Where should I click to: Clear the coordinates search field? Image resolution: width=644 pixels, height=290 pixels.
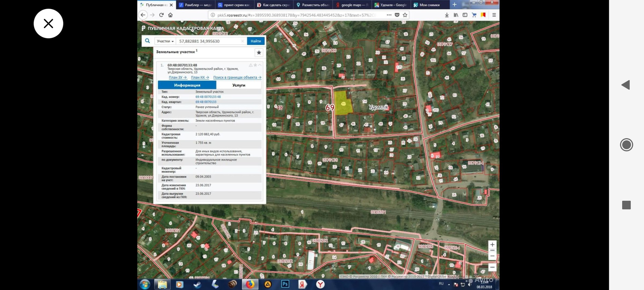pos(243,41)
